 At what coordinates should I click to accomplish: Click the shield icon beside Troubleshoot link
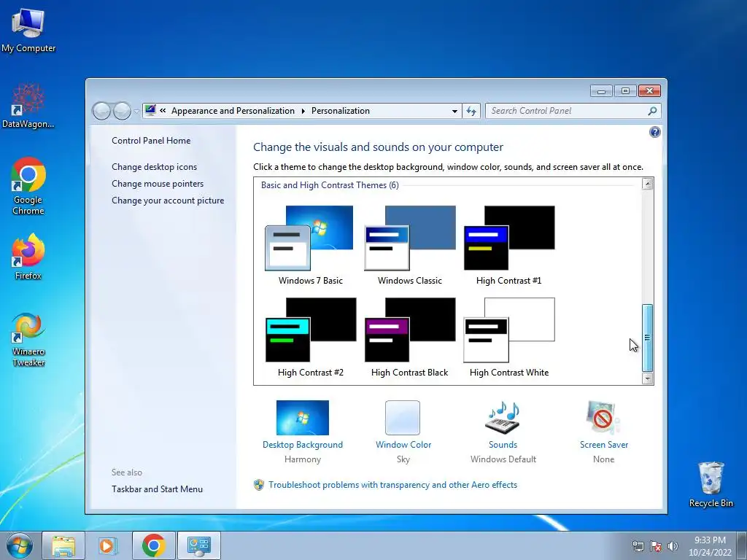coord(259,485)
